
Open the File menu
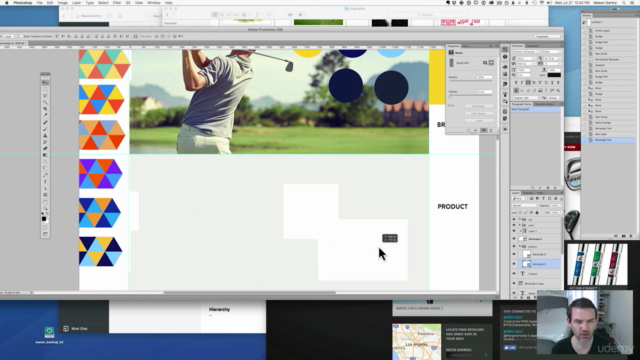(x=39, y=3)
